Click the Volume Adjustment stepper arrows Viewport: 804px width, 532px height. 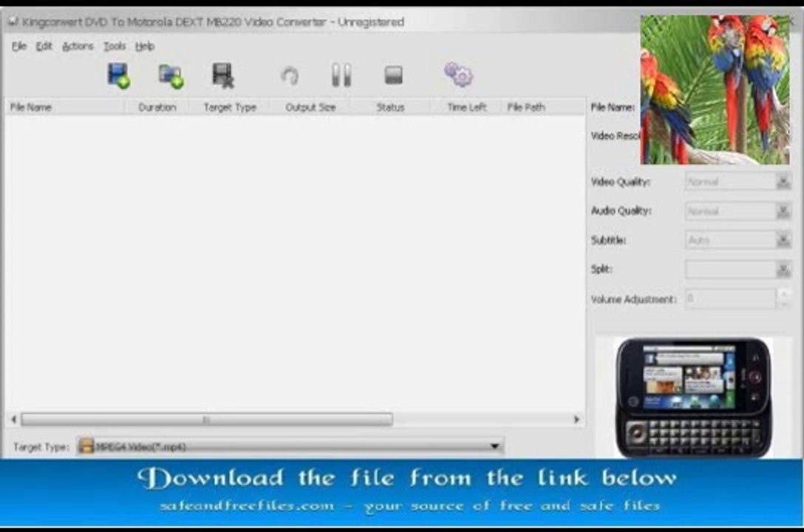click(x=783, y=299)
